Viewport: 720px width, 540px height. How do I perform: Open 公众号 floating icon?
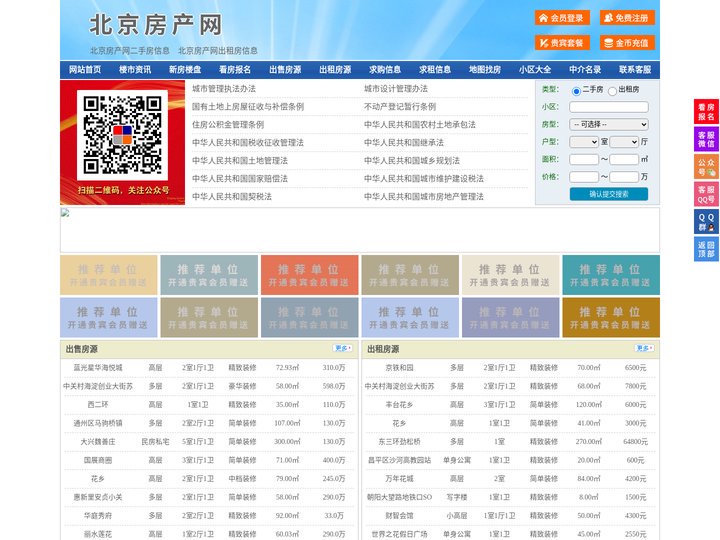706,167
